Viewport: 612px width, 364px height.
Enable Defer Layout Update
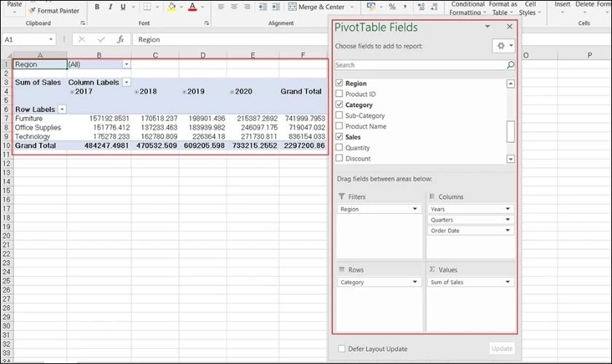[342, 349]
